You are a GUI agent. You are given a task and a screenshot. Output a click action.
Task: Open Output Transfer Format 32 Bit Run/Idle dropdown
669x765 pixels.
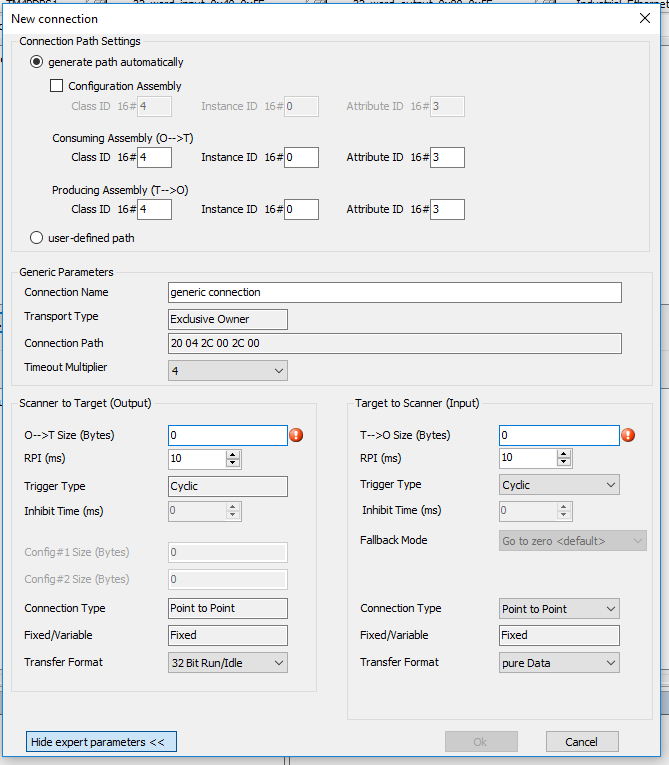[228, 662]
